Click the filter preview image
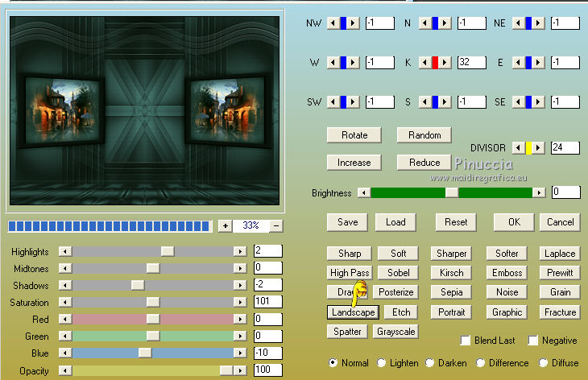Screen dimensions: 588x380 pos(145,110)
